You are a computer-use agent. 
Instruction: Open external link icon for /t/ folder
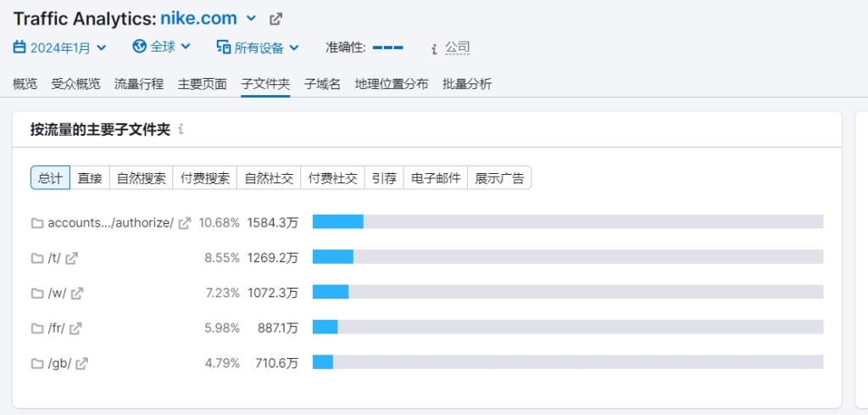[x=71, y=258]
